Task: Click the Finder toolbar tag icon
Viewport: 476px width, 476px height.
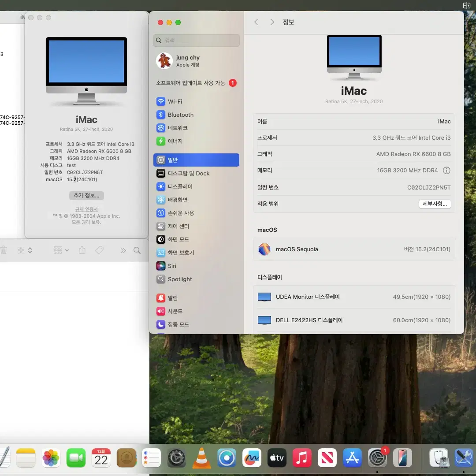Action: tap(100, 250)
